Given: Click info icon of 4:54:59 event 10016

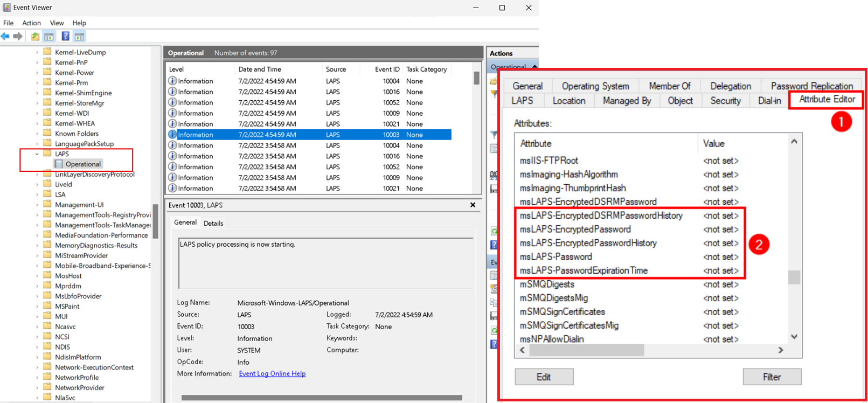Looking at the screenshot, I should tap(172, 92).
